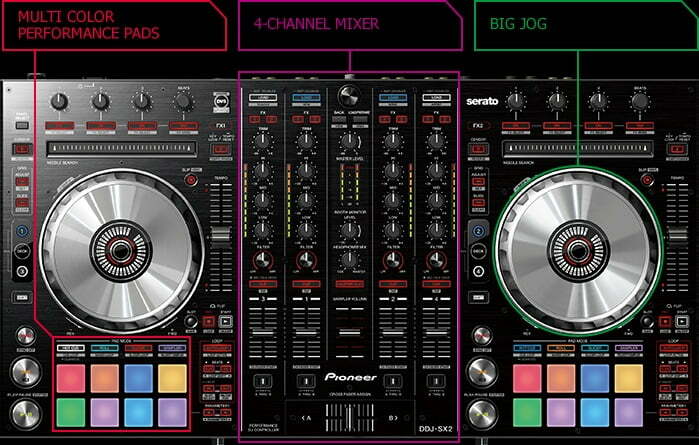
Task: Switch to deck 1 with the blue 1 button
Action: coord(22,231)
